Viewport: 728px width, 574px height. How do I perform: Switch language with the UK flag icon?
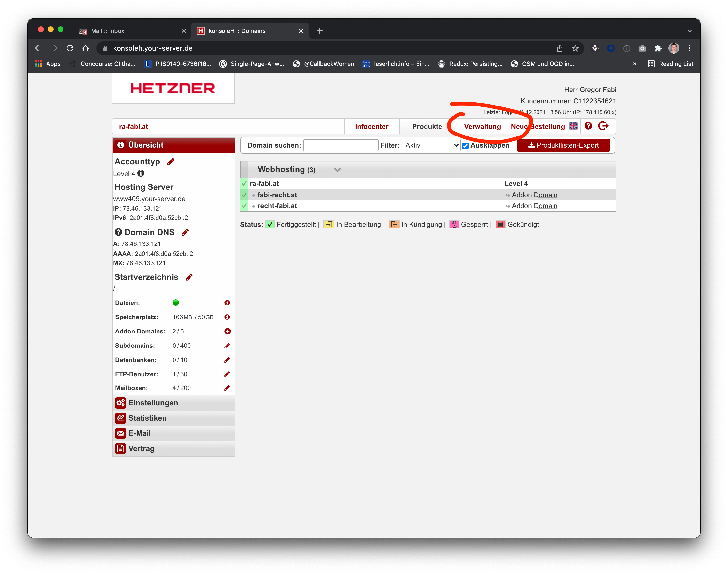click(573, 126)
